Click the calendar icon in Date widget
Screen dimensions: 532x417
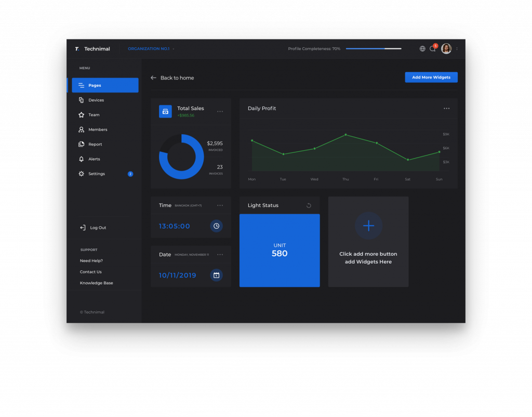(x=217, y=275)
